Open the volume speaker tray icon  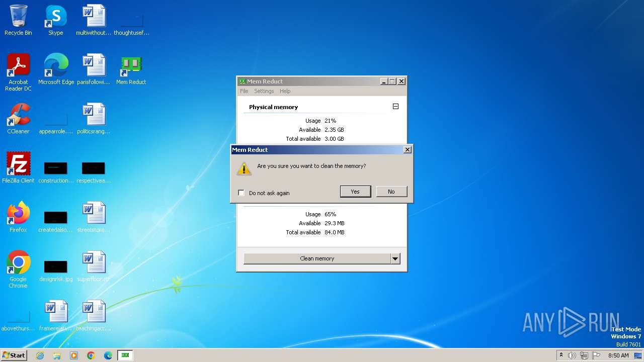572,355
